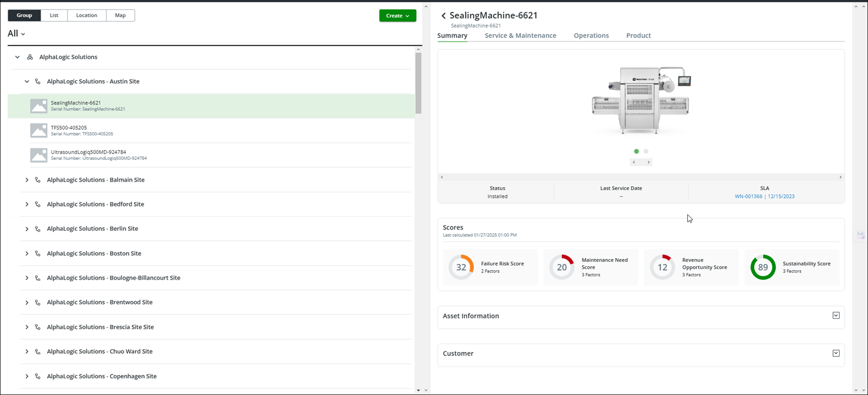Open the Operations tab
Viewport: 868px width, 395px height.
(591, 36)
